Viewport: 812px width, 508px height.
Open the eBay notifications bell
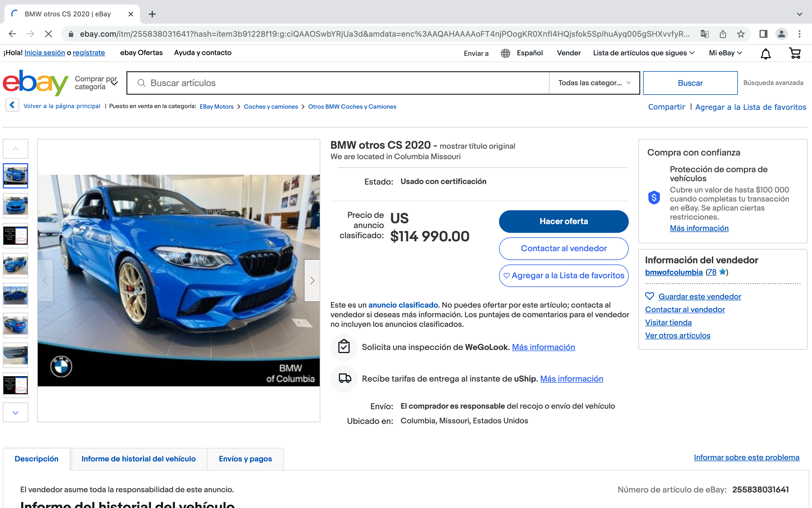[x=765, y=53]
